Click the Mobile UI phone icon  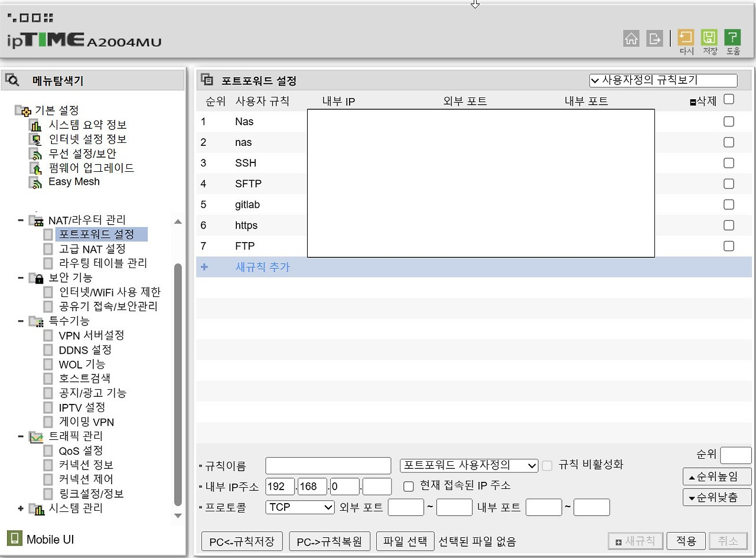[x=15, y=538]
